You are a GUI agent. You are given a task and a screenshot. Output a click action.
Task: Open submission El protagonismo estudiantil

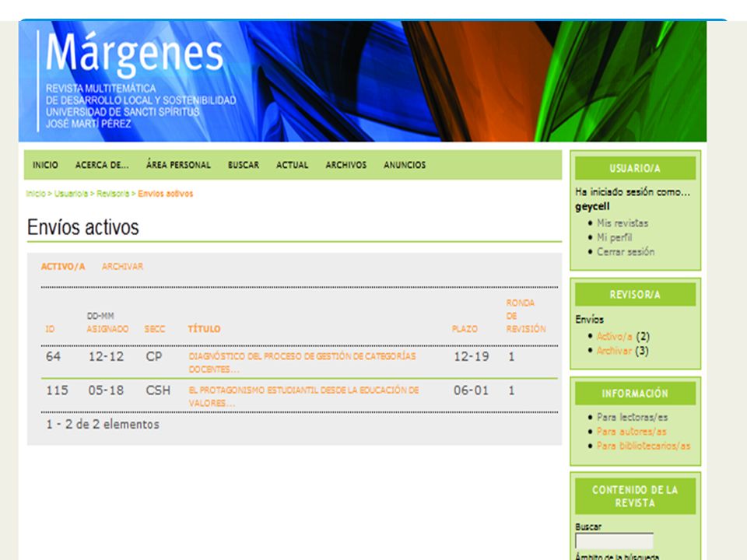(303, 396)
